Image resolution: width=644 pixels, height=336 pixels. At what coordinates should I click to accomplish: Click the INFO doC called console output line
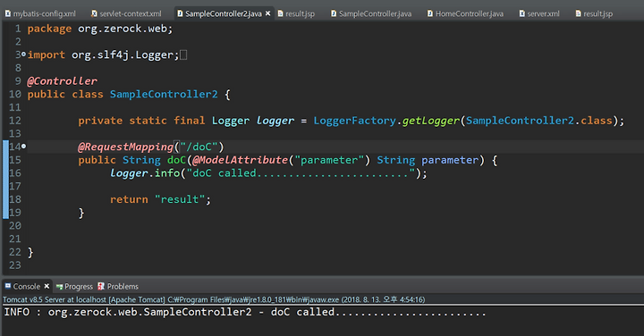[245, 312]
